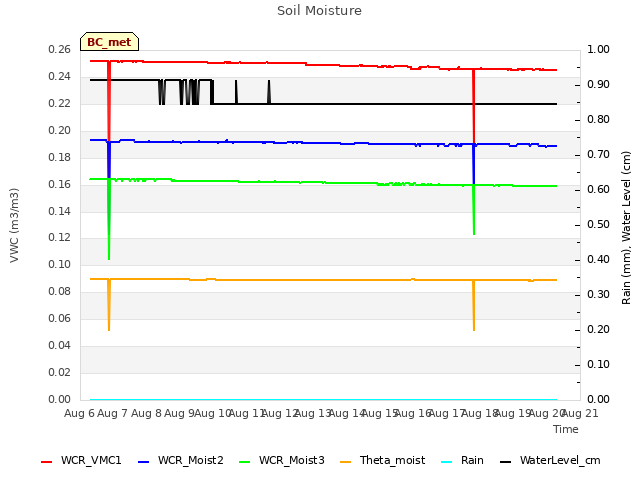Click the 1.00 right axis value
Viewport: 640px width, 480px height.
pos(598,49)
